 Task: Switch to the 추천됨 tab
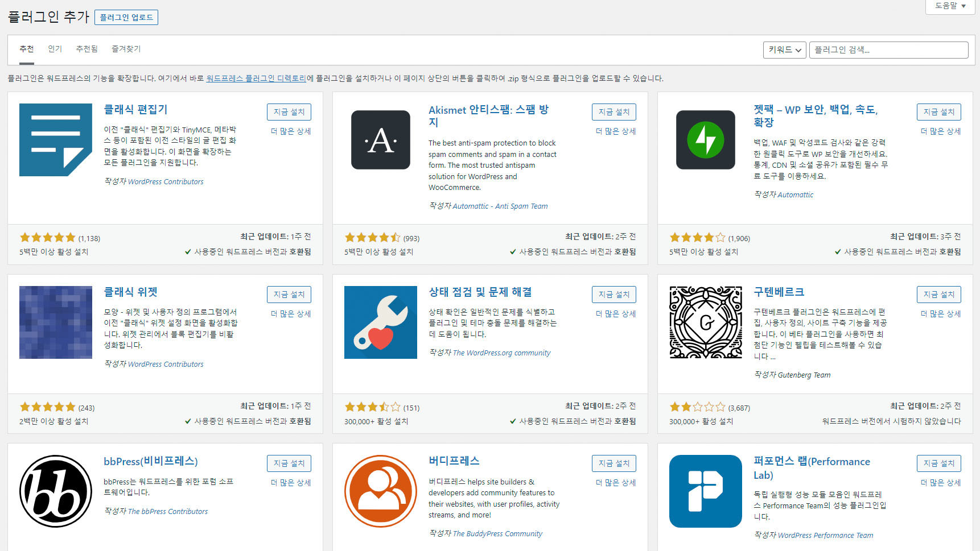[x=87, y=49]
